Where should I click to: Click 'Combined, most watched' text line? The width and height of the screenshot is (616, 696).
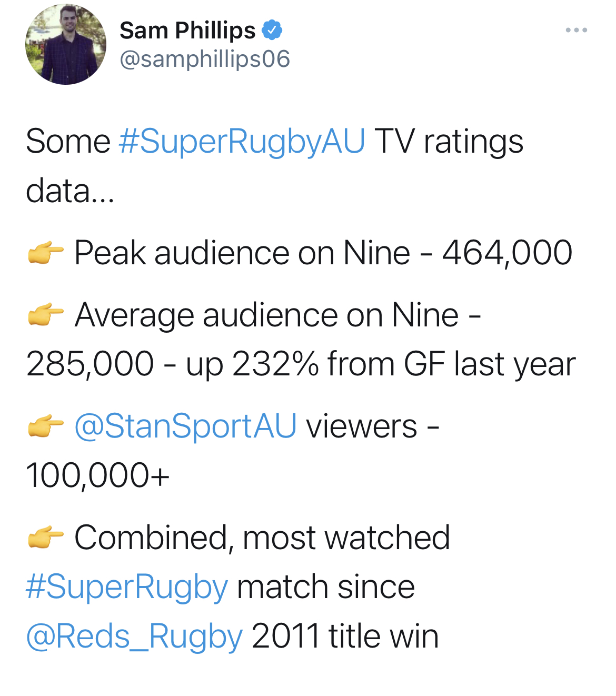click(262, 538)
